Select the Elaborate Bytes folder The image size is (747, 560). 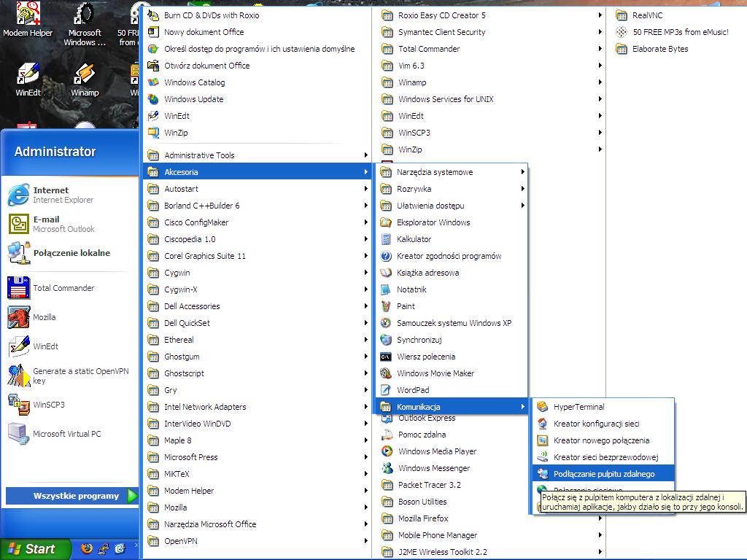[652, 49]
